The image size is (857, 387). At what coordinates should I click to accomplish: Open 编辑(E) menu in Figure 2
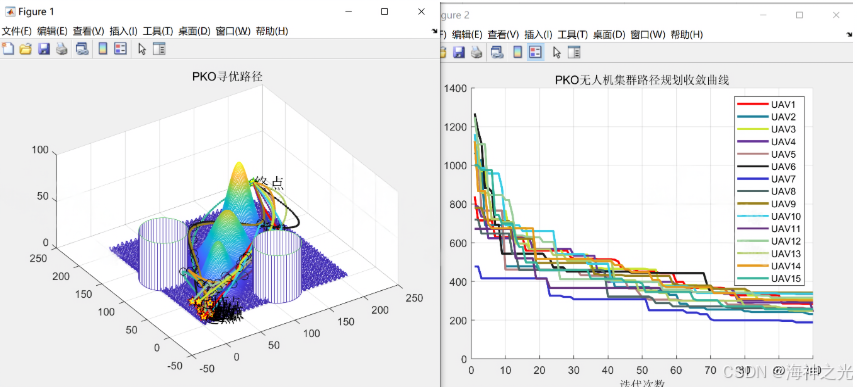pyautogui.click(x=467, y=34)
